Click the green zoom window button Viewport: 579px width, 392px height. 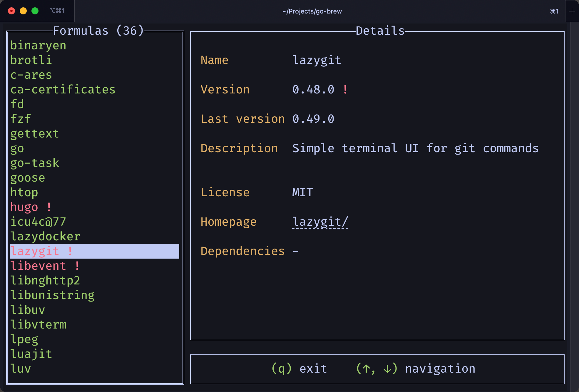click(x=35, y=11)
